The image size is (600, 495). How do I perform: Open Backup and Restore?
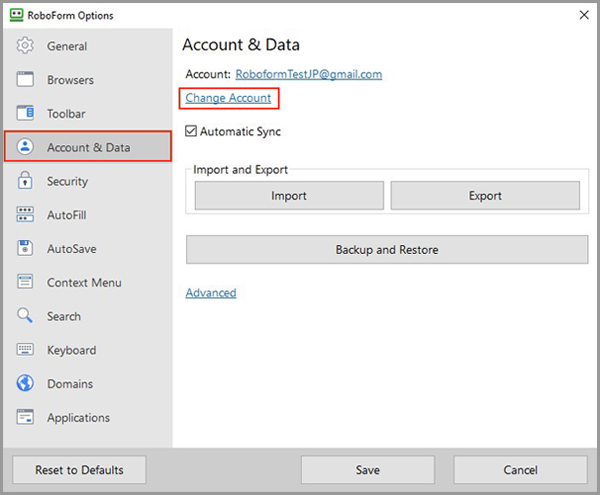pos(387,249)
